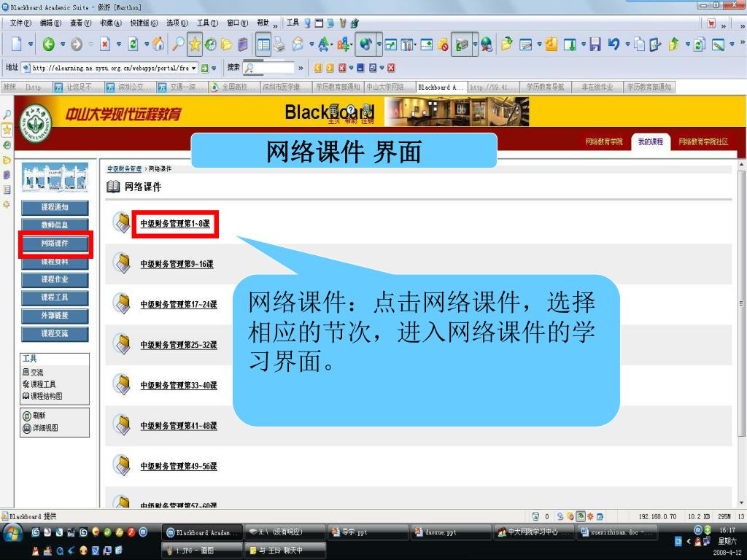747x560 pixels.
Task: Switch to the 中山大学网络 browser tab
Action: tap(390, 87)
